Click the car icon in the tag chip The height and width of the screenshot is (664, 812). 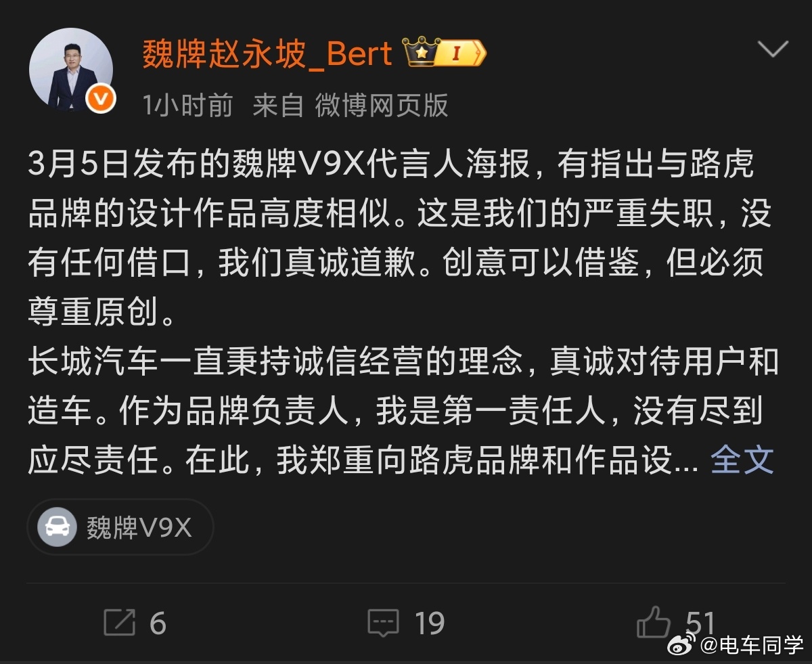(57, 527)
